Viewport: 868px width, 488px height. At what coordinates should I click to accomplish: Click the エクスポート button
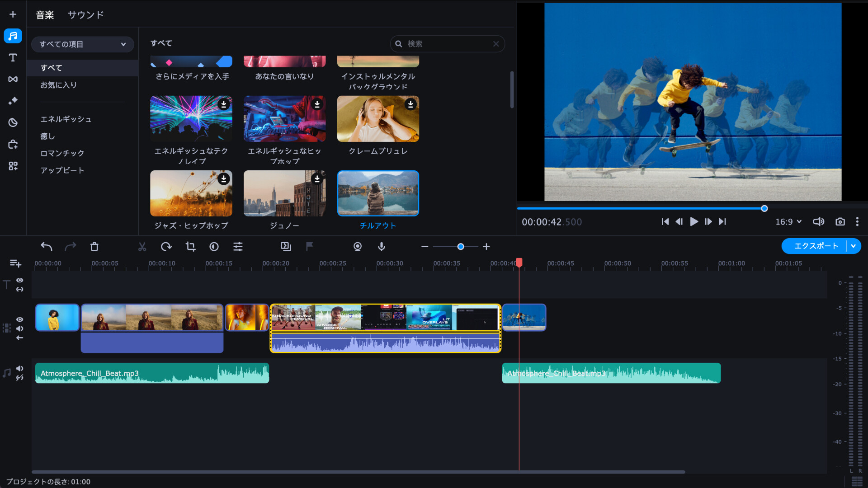(x=815, y=246)
